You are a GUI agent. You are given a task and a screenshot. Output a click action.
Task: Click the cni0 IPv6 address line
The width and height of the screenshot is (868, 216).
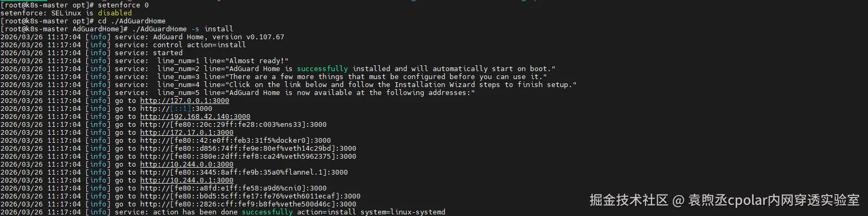(234, 188)
